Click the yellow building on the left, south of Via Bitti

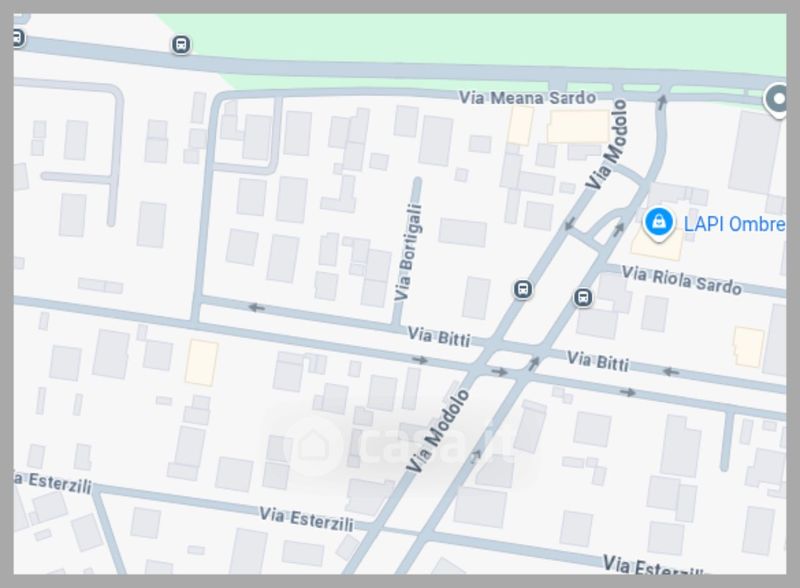coord(202,362)
